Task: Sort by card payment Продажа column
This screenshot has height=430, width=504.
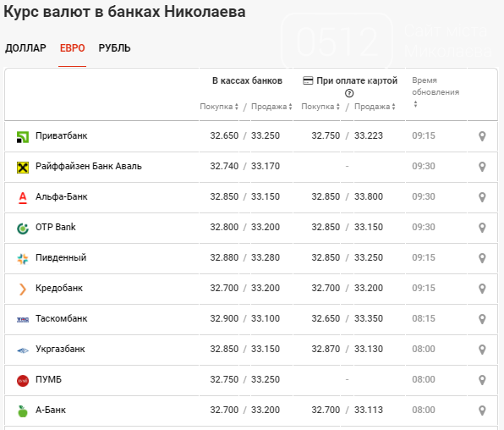Action: [x=375, y=107]
